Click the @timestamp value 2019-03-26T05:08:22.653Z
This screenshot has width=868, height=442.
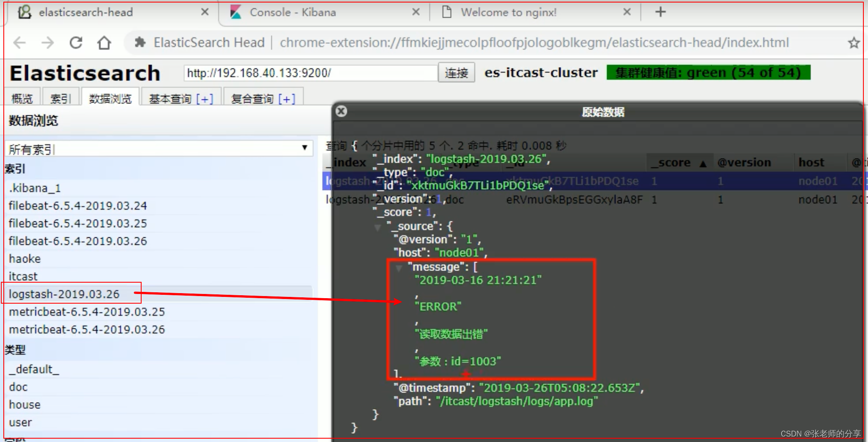click(x=560, y=387)
